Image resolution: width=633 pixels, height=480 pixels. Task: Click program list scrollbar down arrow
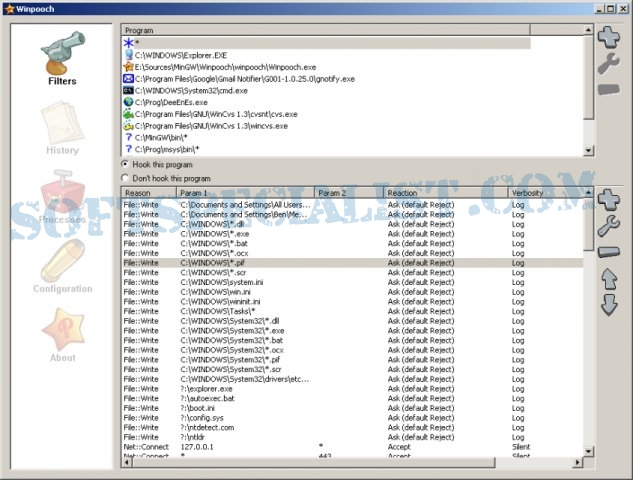pos(588,151)
